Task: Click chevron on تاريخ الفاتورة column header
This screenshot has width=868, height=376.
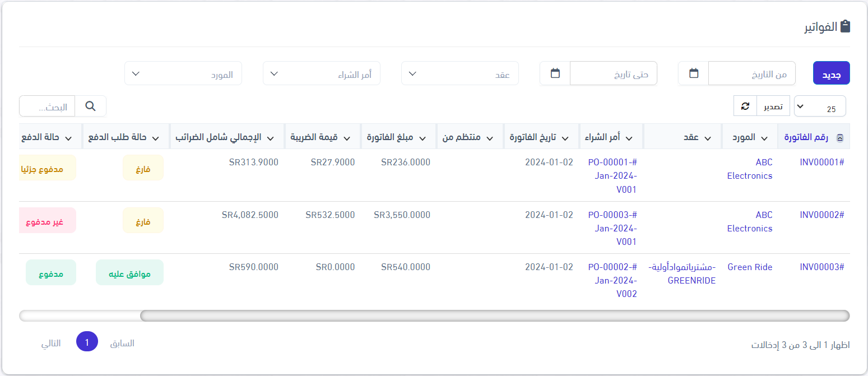Action: (565, 138)
